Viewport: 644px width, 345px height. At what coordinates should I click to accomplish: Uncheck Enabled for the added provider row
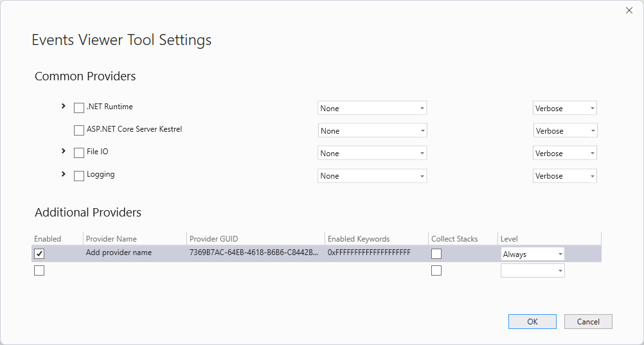[x=39, y=254]
